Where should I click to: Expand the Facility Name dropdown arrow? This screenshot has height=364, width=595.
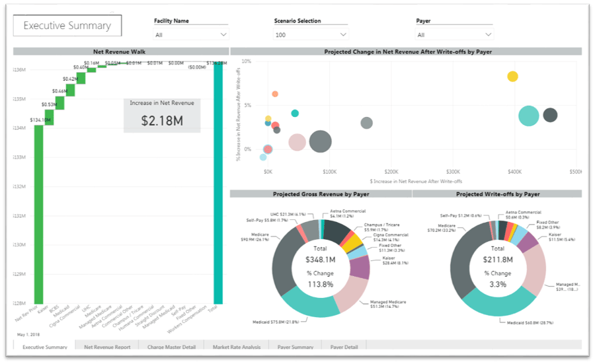(223, 34)
